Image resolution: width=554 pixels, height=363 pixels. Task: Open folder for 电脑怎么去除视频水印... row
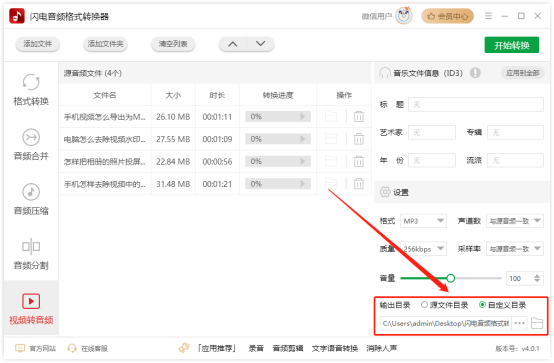(331, 139)
